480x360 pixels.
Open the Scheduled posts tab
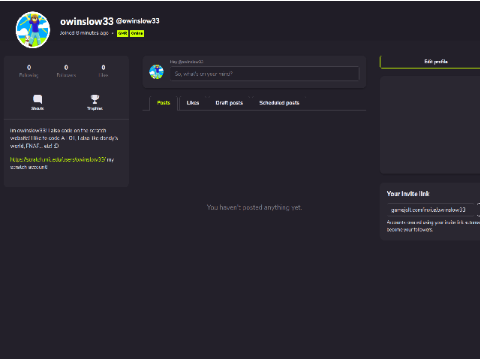click(279, 103)
